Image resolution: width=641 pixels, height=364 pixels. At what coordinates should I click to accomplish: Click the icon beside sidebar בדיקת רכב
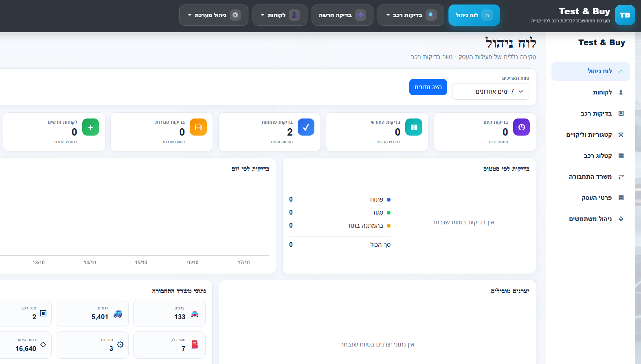[621, 114]
